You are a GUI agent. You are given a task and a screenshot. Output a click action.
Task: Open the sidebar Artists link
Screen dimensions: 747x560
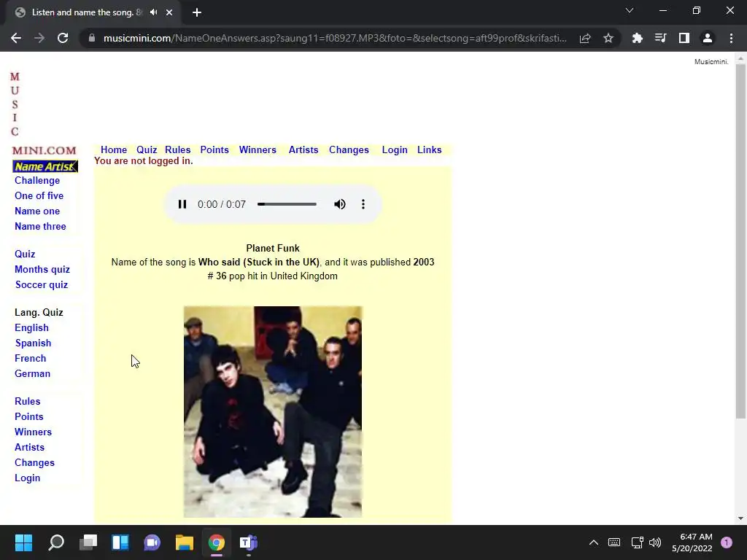pyautogui.click(x=29, y=447)
